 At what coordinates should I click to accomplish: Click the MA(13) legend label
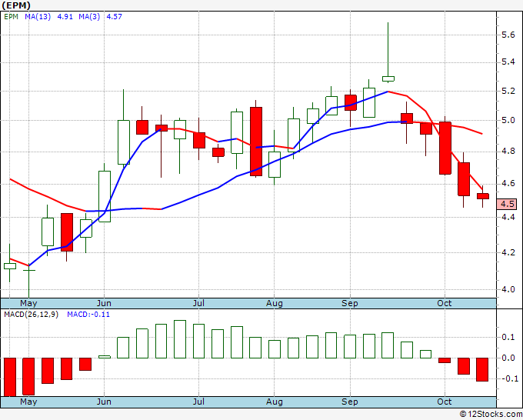[38, 17]
